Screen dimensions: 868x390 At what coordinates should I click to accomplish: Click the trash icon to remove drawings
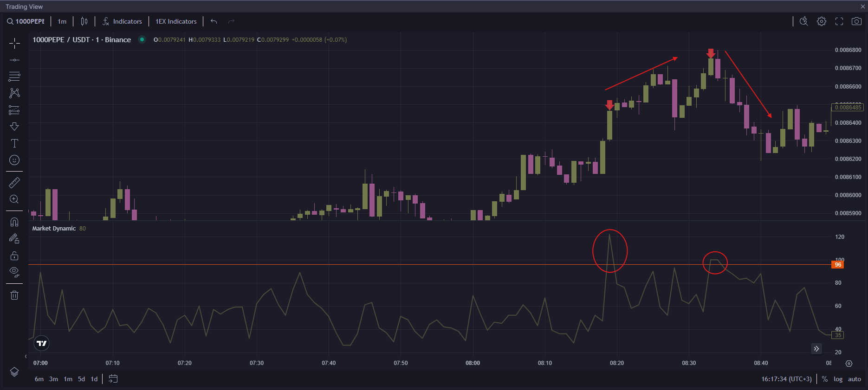14,295
